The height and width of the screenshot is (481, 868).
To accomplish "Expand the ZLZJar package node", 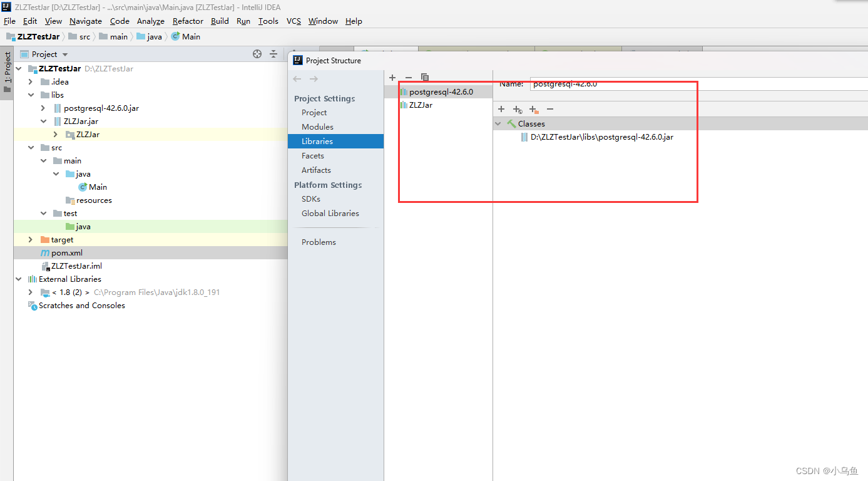I will pyautogui.click(x=56, y=135).
